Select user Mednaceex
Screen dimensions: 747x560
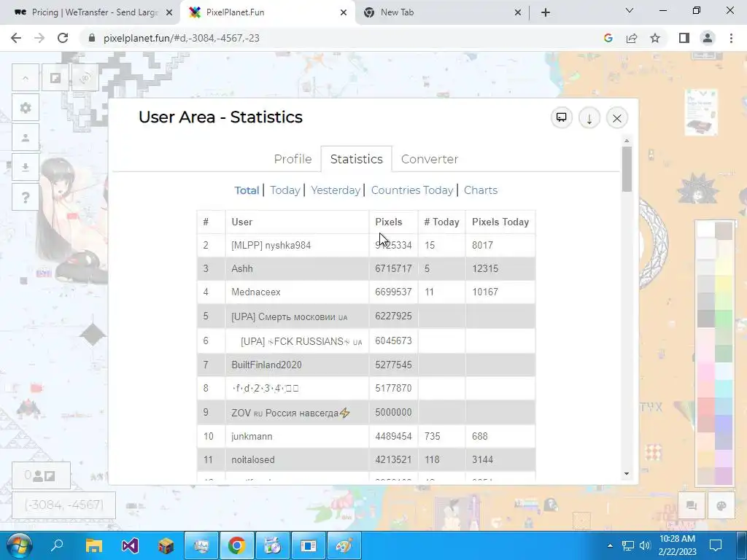pyautogui.click(x=256, y=292)
